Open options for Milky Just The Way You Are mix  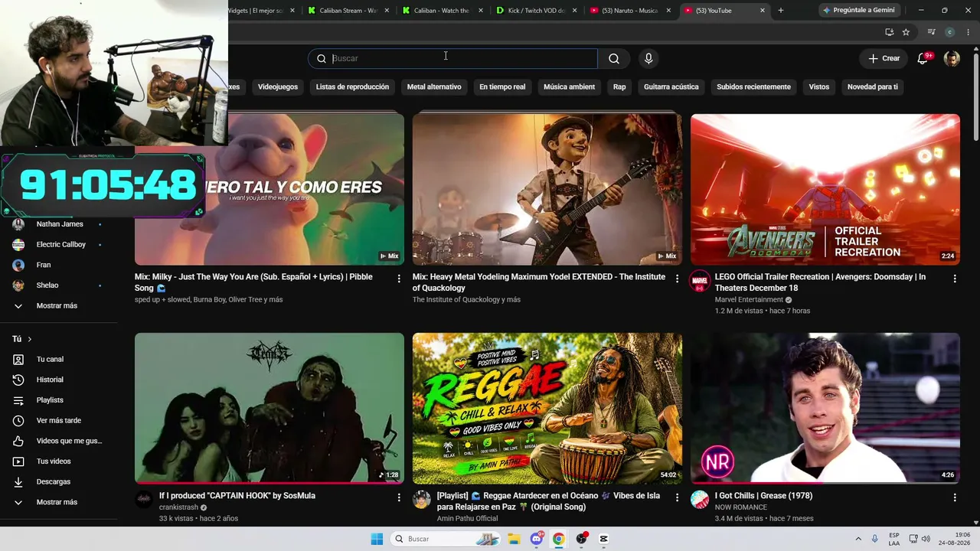pos(399,279)
